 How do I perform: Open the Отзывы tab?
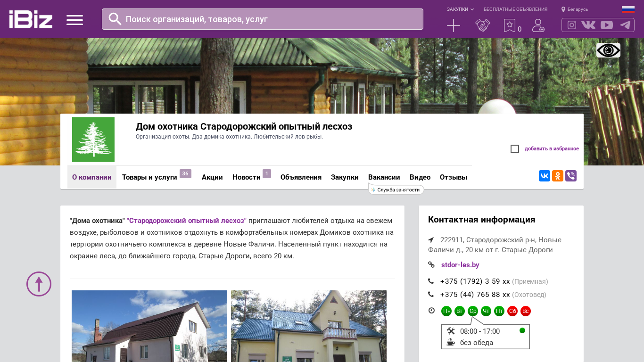click(454, 177)
